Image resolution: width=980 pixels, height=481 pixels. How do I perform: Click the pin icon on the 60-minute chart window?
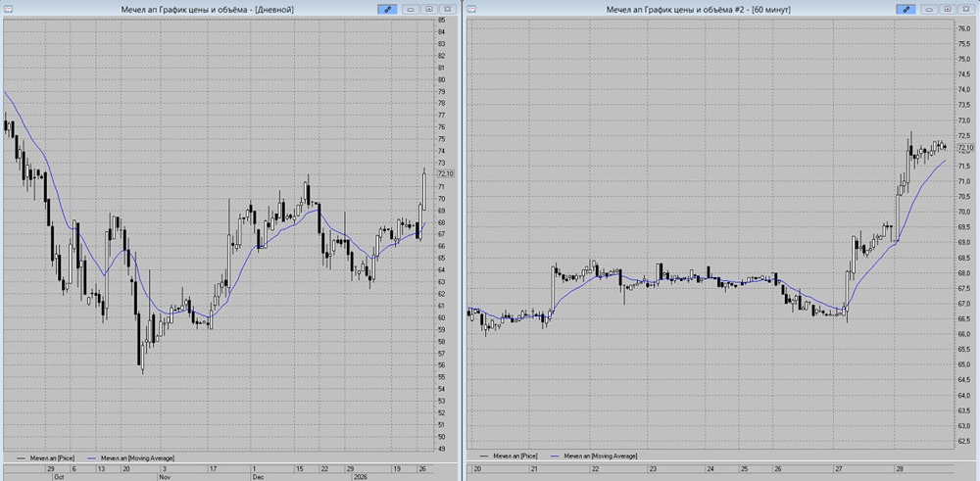click(x=908, y=9)
